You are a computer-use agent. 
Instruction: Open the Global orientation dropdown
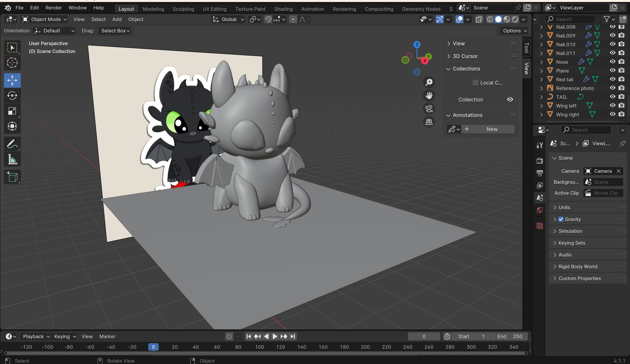[228, 19]
